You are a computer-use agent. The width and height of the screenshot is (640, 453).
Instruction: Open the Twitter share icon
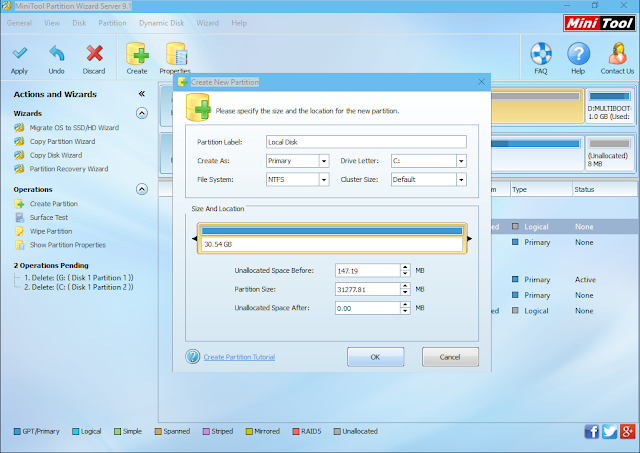[609, 431]
